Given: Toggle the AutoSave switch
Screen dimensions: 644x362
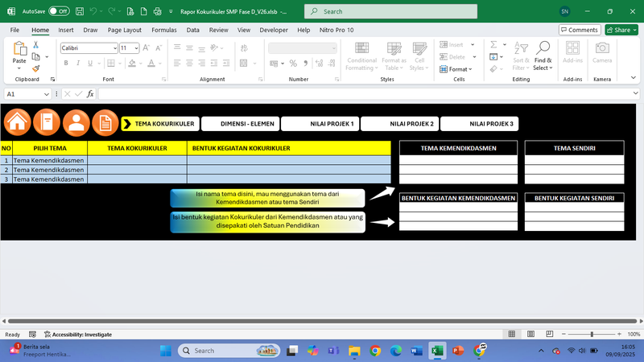Looking at the screenshot, I should [59, 12].
